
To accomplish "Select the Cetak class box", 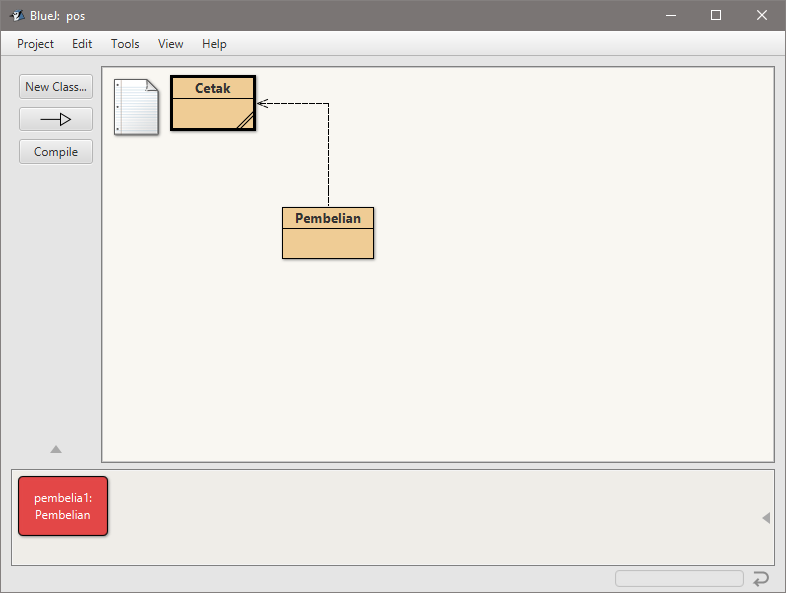I will click(213, 103).
